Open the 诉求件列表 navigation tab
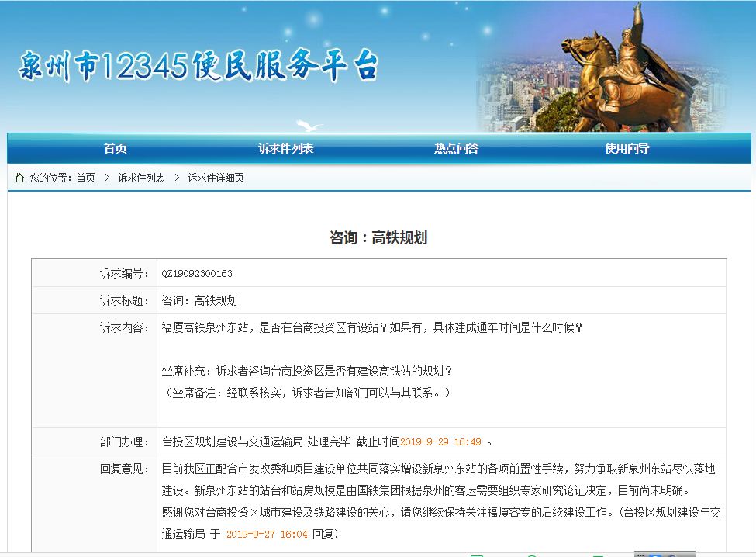Image resolution: width=756 pixels, height=557 pixels. tap(286, 148)
